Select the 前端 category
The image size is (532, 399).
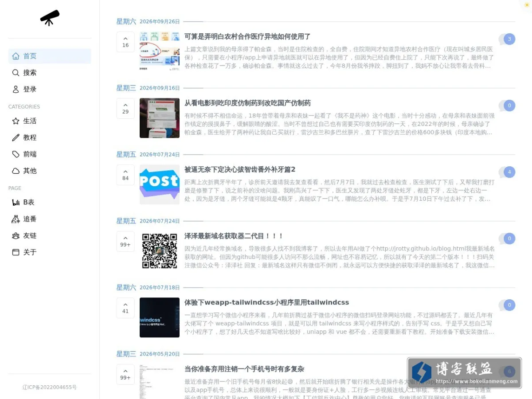click(50, 154)
